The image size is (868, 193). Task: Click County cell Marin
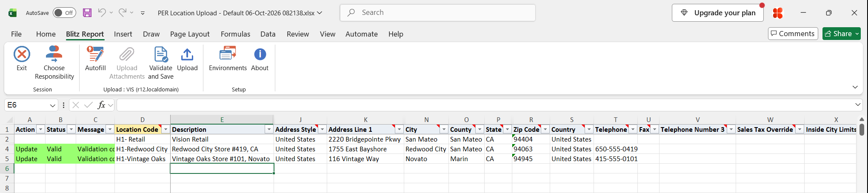point(466,159)
